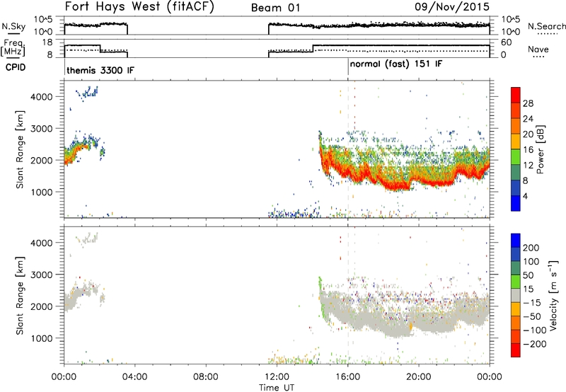This screenshot has height=392, width=566.
Task: Click the 'CPID' row label
Action: 16,67
